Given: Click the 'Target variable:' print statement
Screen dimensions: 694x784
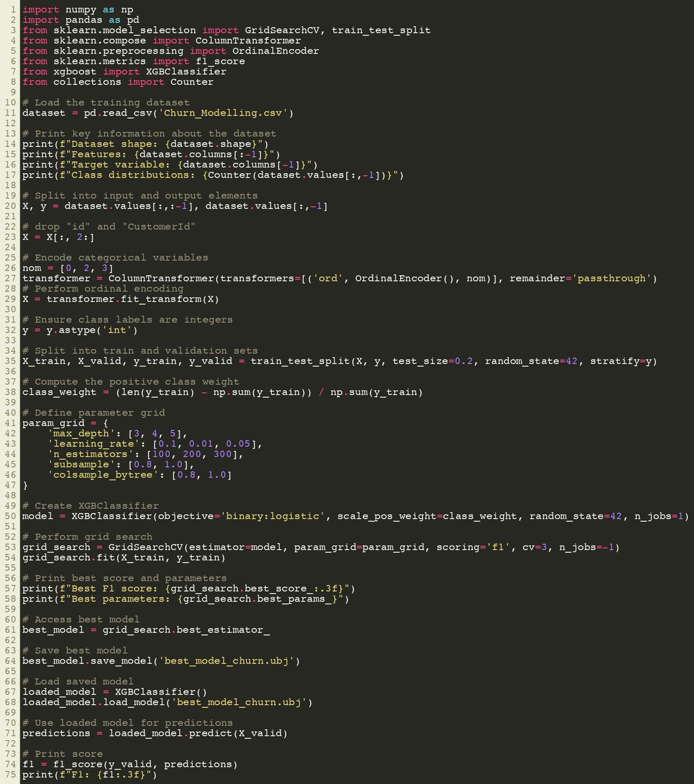Looking at the screenshot, I should [170, 165].
